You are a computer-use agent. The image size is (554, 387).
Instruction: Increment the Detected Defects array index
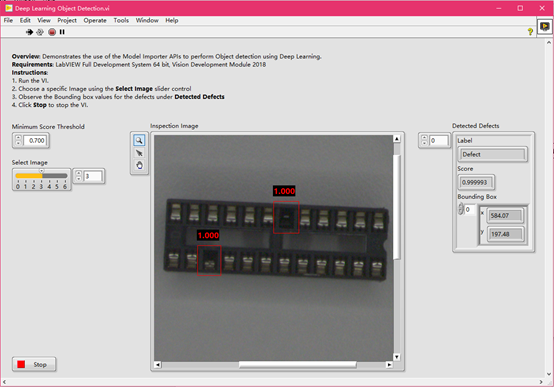coord(424,138)
